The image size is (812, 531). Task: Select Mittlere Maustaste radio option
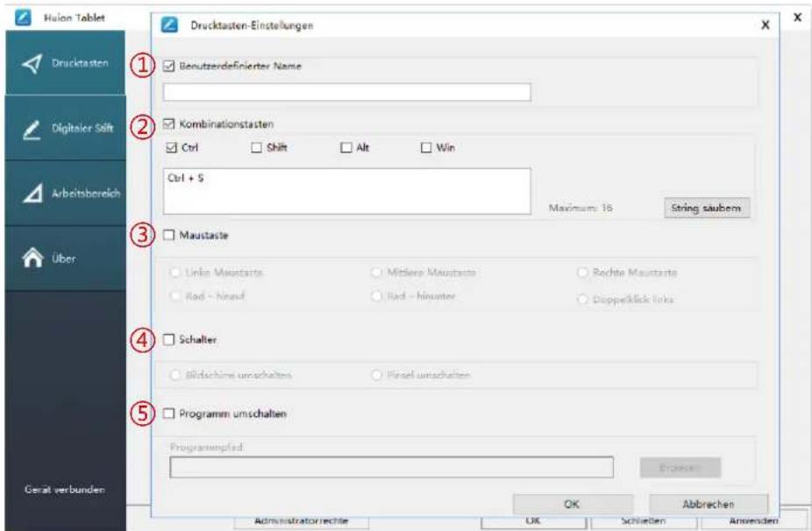[376, 273]
